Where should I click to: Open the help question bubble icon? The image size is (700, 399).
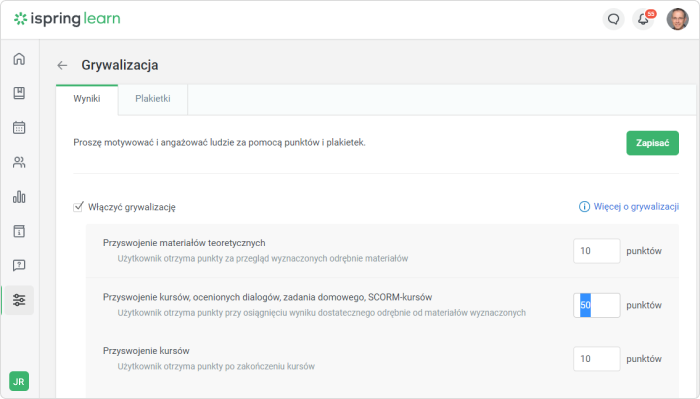coord(19,266)
